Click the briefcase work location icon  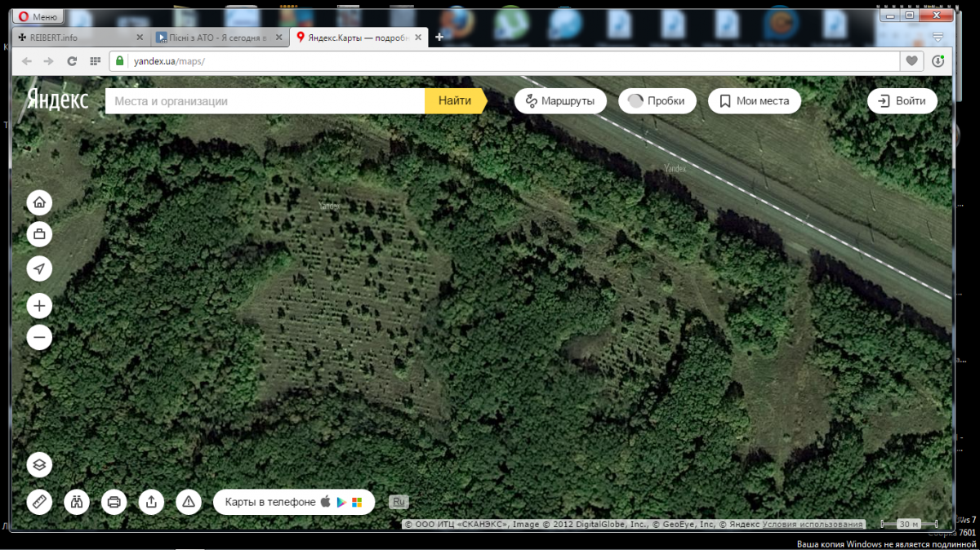pos(39,235)
